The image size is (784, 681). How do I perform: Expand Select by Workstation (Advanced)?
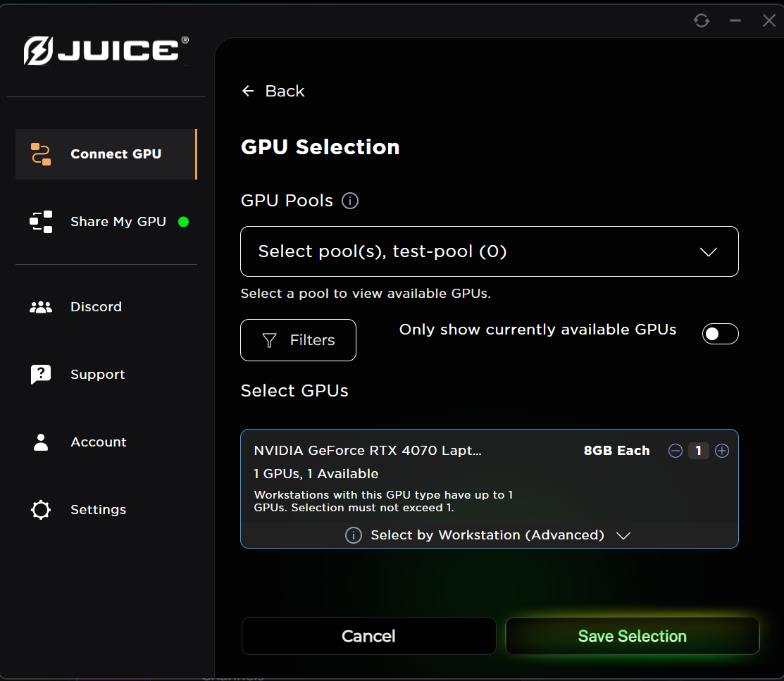tap(490, 535)
